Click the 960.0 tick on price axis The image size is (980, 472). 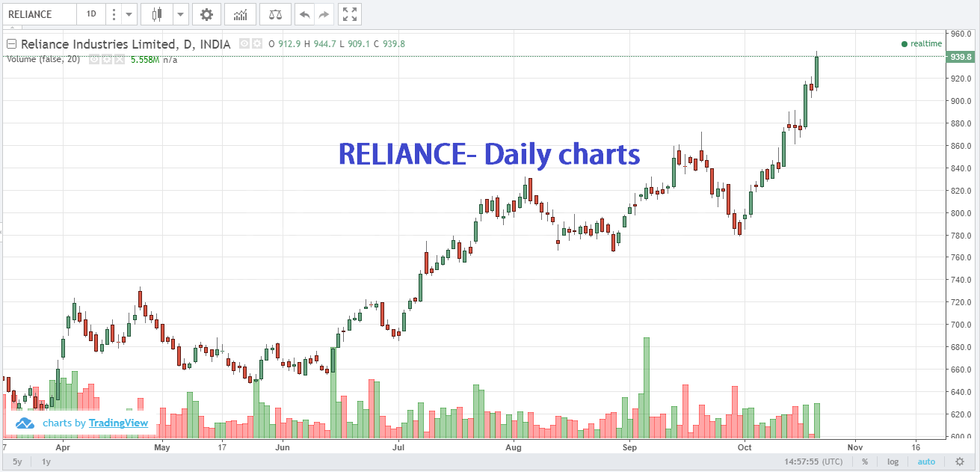tap(960, 34)
